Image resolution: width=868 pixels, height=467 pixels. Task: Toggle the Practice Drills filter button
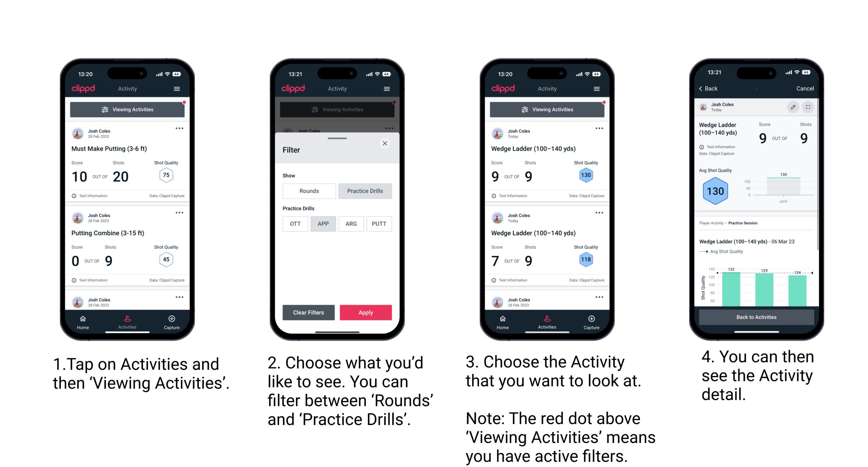pyautogui.click(x=366, y=191)
